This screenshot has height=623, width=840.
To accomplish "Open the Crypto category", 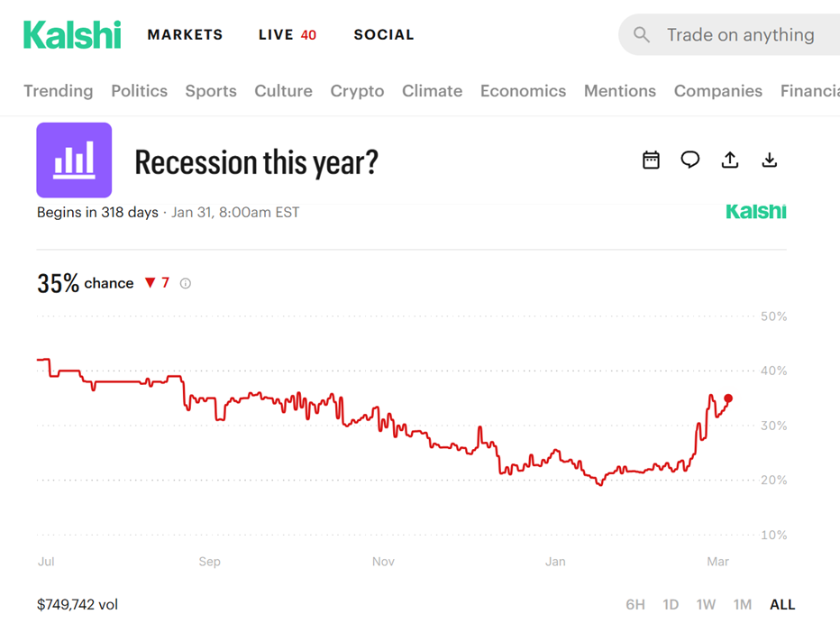I will pos(357,91).
